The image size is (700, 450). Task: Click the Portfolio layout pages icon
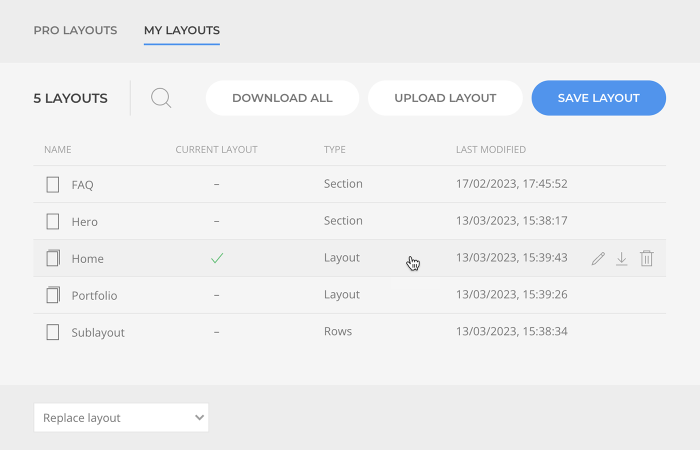(x=53, y=295)
